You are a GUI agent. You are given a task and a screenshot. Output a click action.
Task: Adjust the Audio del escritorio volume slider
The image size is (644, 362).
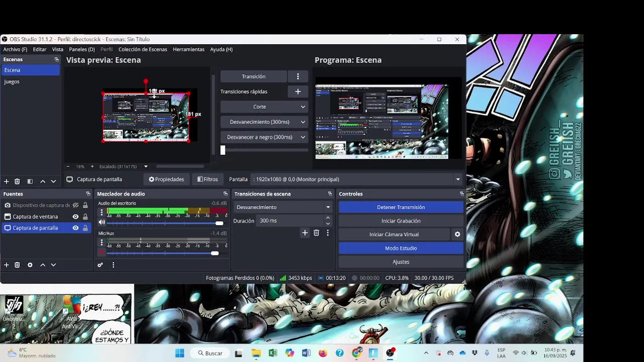coord(219,223)
